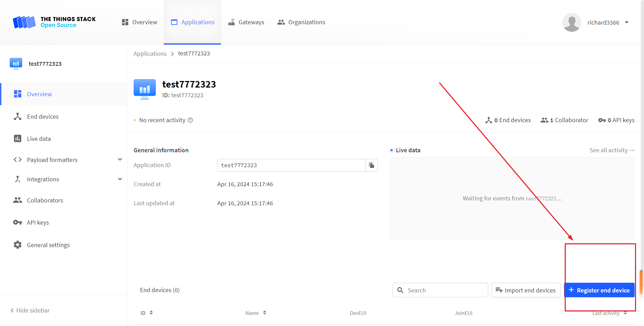Click the help icon beside No recent activity

[x=190, y=120]
